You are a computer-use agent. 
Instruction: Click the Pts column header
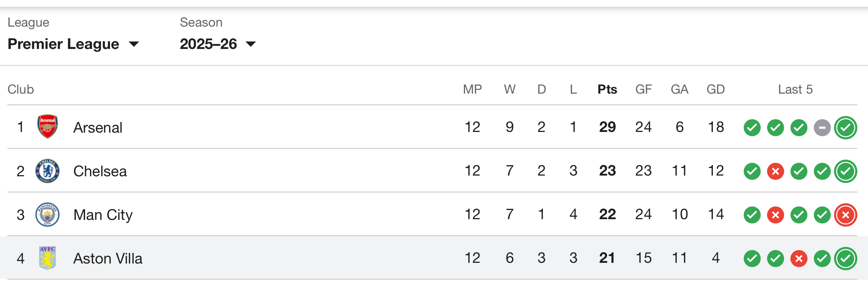tap(607, 89)
